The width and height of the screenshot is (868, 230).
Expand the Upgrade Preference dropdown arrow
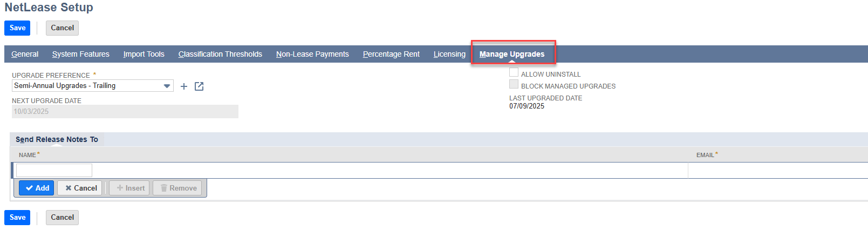[x=167, y=86]
